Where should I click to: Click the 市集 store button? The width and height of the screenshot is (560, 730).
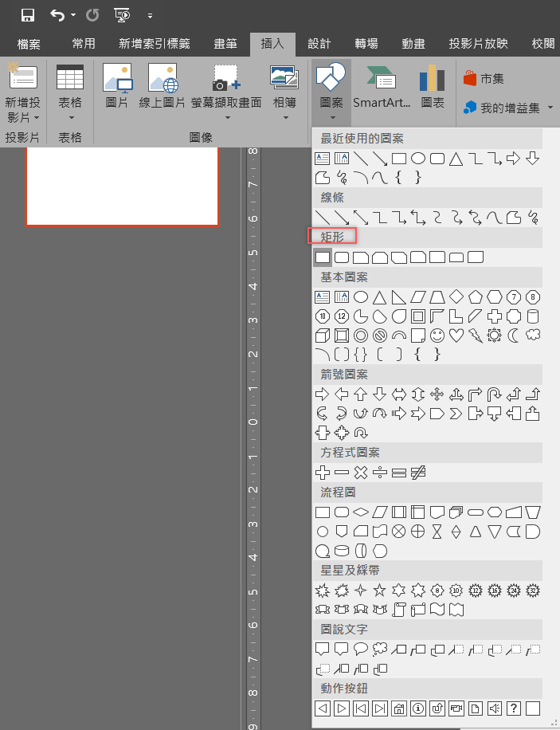pyautogui.click(x=484, y=79)
